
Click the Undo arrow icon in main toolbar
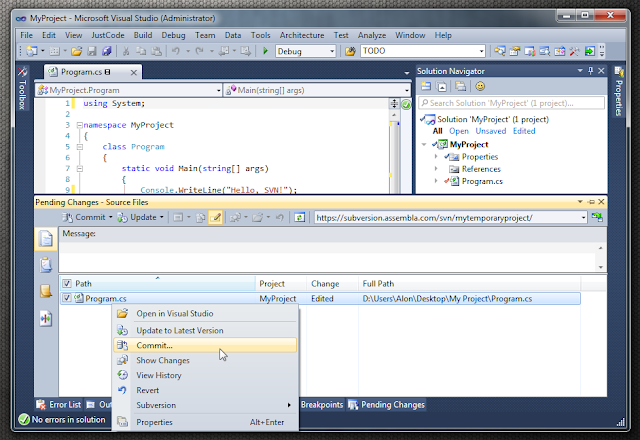tap(176, 51)
